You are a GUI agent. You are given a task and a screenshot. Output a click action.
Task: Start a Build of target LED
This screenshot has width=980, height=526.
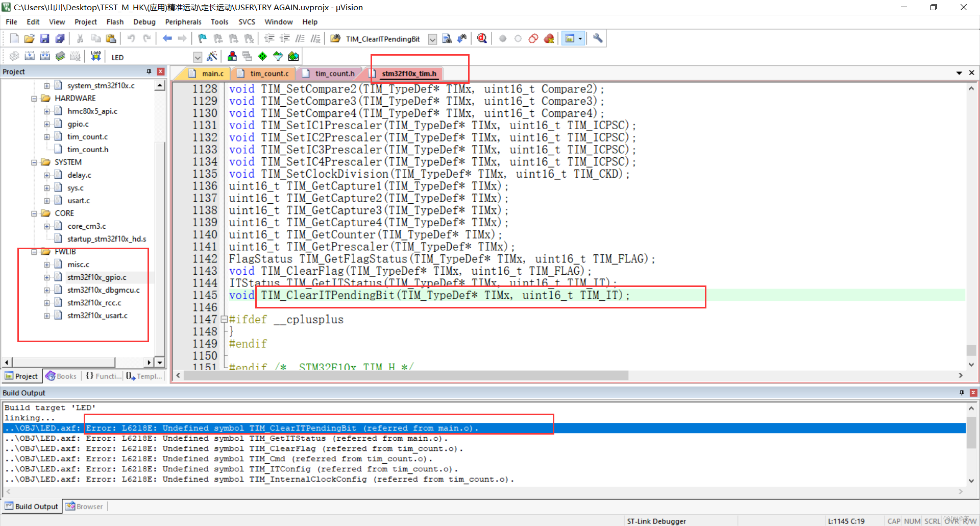coord(30,56)
